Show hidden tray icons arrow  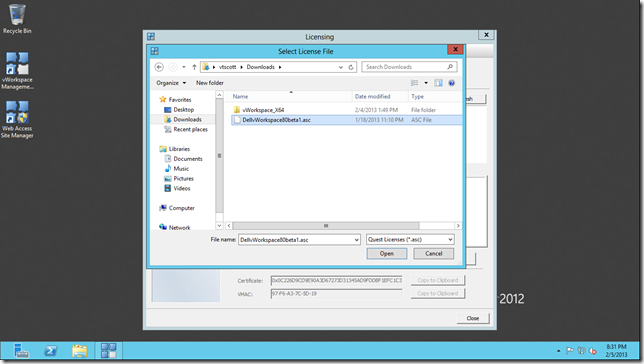558,351
